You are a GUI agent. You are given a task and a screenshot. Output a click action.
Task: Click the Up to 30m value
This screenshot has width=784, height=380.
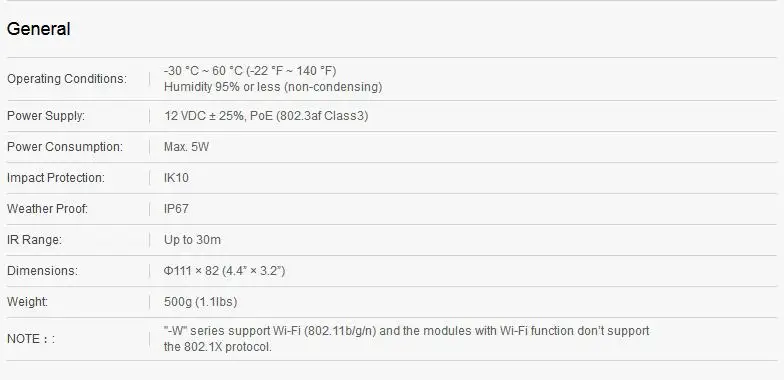[192, 240]
